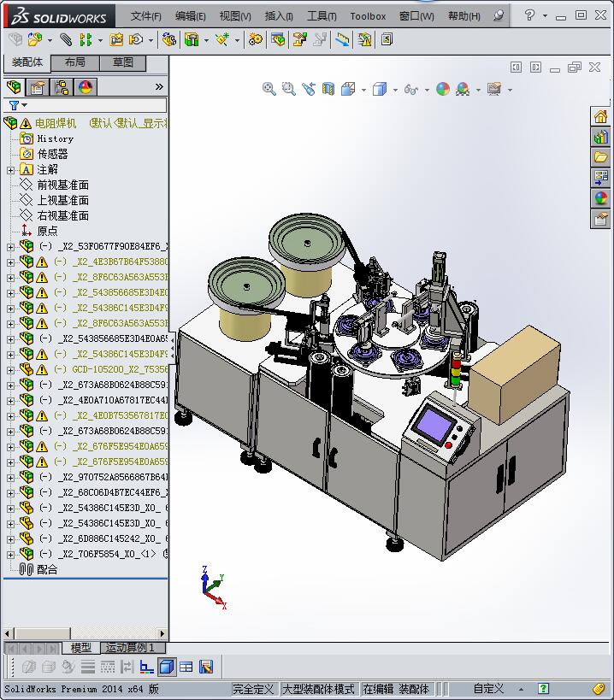614x700 pixels.
Task: Open the Appearances color ball task pane
Action: point(600,198)
